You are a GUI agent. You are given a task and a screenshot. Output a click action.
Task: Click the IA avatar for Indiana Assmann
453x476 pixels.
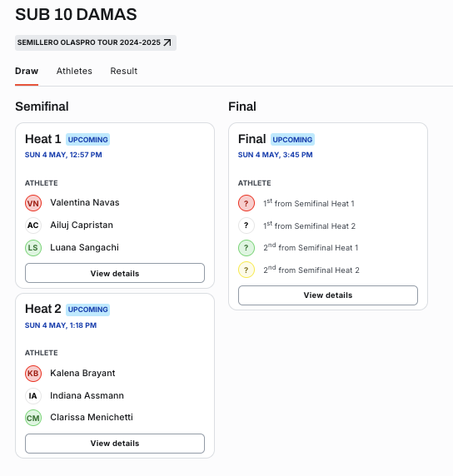tap(33, 395)
